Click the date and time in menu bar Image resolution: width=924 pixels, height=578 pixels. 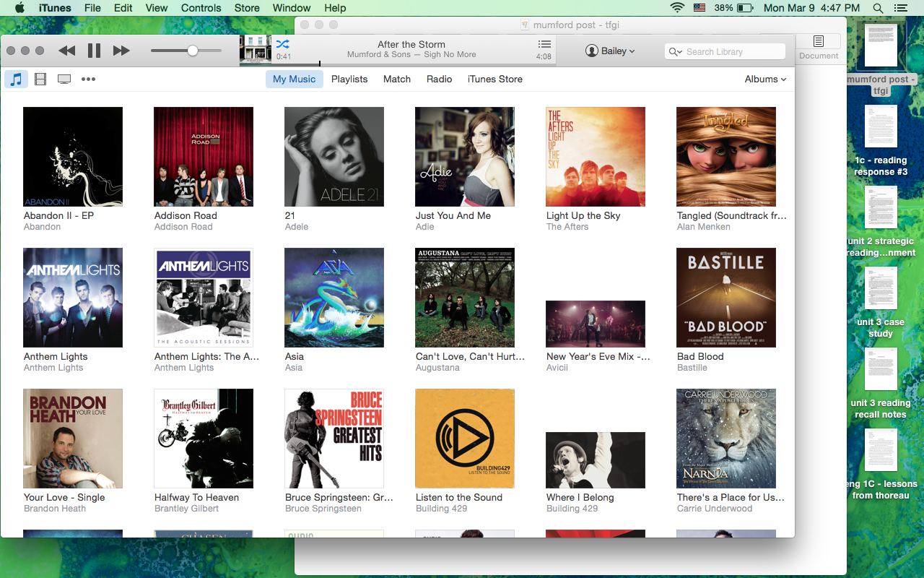(812, 8)
